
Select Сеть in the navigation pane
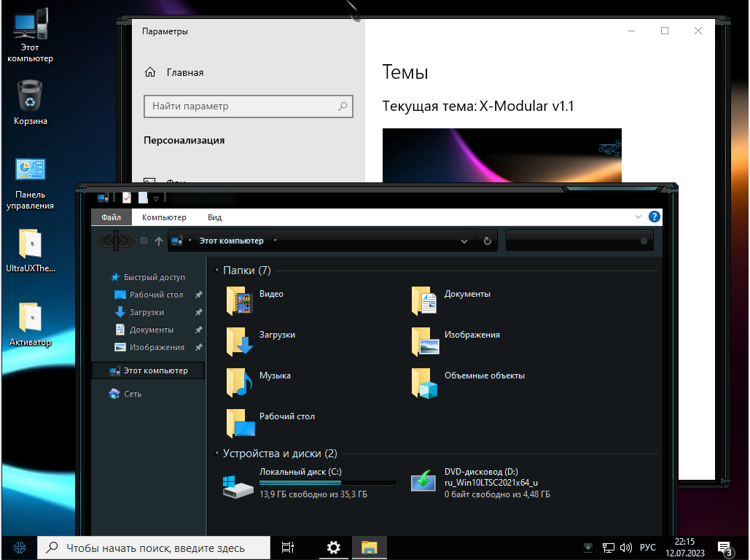pos(132,394)
